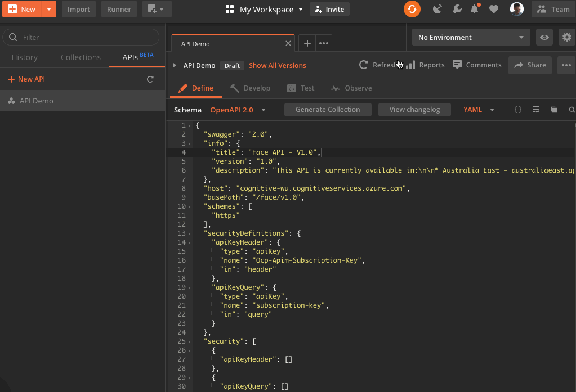The height and width of the screenshot is (392, 576).
Task: Click the Filter search field
Action: pyautogui.click(x=82, y=38)
